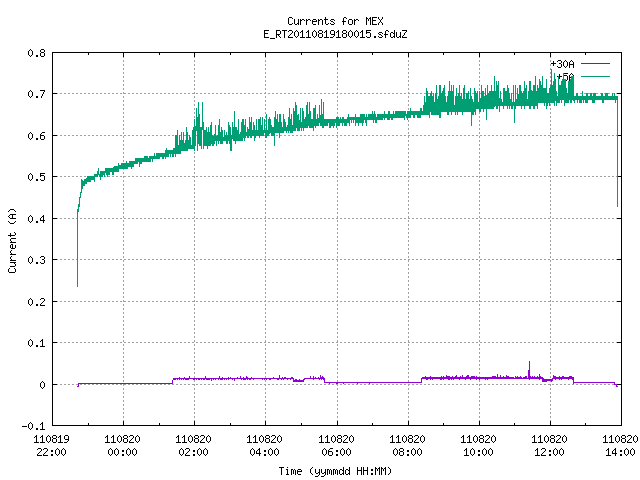Click the green +5A legend line sample
This screenshot has width=640, height=480.
click(595, 76)
